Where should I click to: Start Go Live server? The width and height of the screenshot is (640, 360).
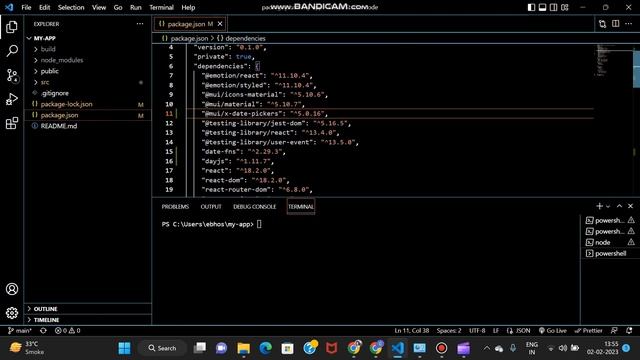pyautogui.click(x=553, y=331)
